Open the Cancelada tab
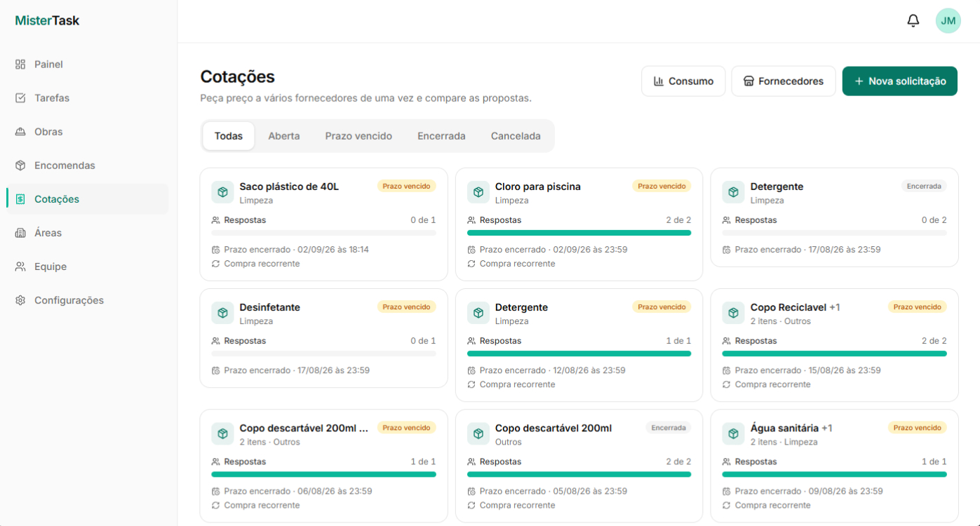The image size is (980, 526). tap(516, 136)
